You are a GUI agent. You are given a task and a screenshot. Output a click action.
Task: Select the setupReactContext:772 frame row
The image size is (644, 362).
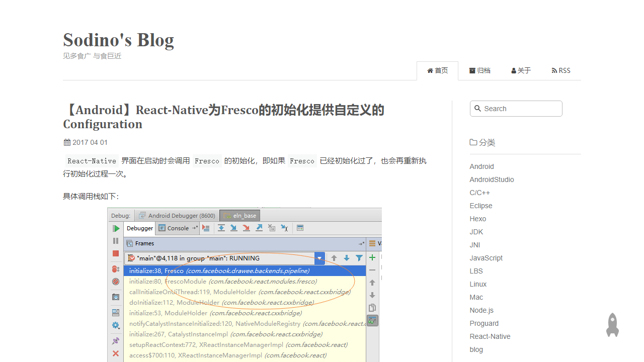coord(245,344)
